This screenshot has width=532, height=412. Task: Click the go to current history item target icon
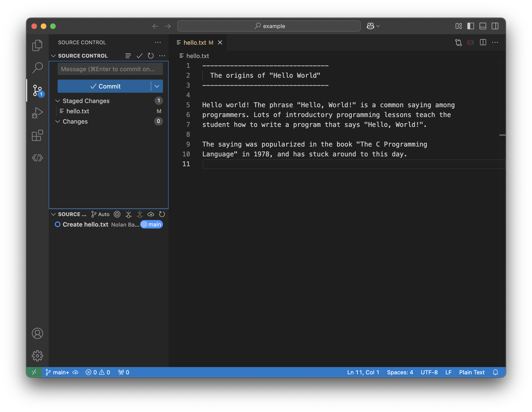click(117, 214)
